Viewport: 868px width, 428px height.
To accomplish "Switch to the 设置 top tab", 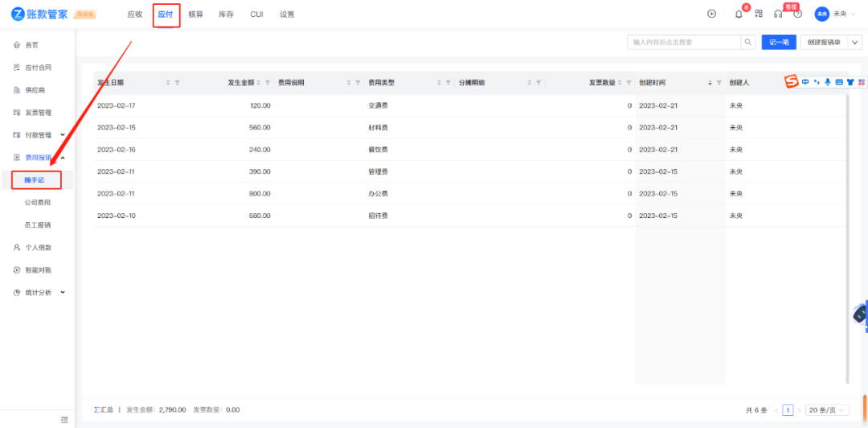I will 287,14.
